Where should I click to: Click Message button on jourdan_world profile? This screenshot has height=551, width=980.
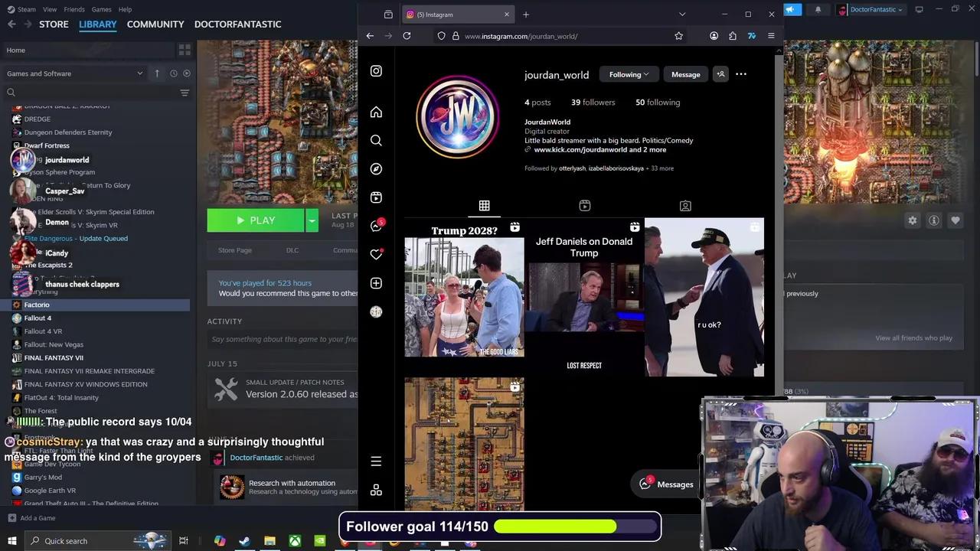pos(685,74)
